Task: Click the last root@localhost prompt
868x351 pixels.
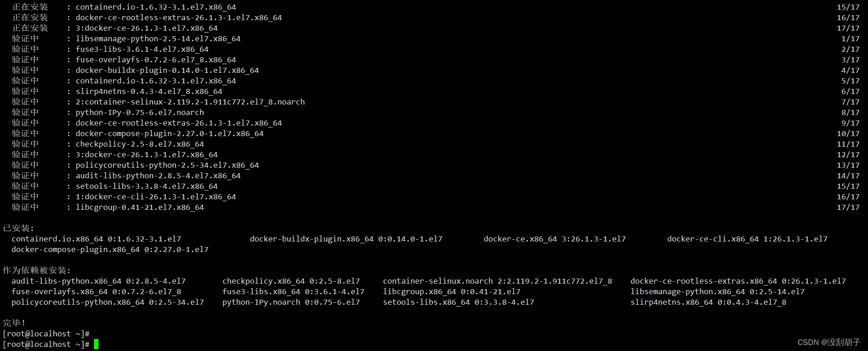Action: pos(46,344)
